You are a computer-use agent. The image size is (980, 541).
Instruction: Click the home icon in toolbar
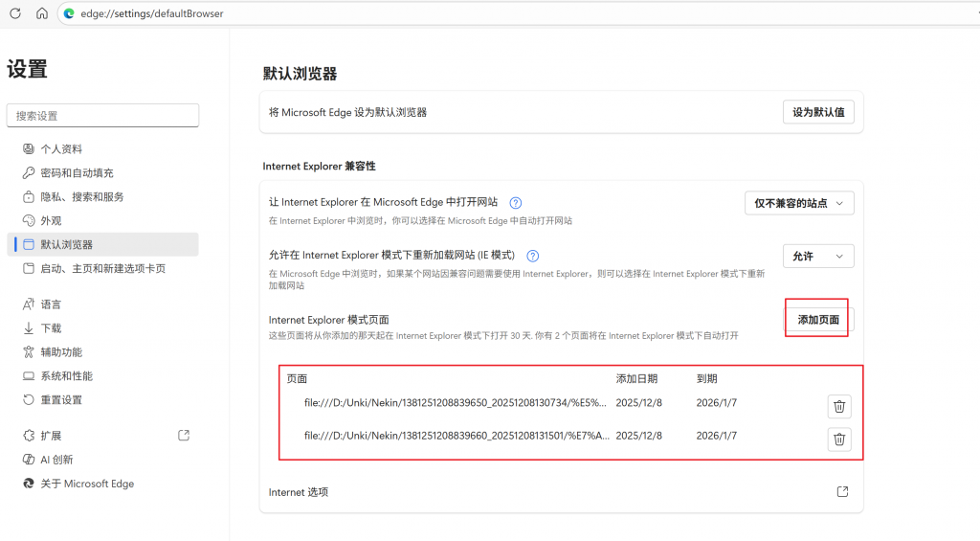point(42,13)
